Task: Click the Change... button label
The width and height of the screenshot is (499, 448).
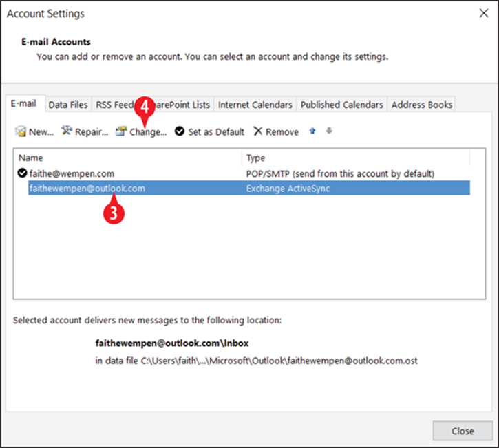Action: (148, 132)
